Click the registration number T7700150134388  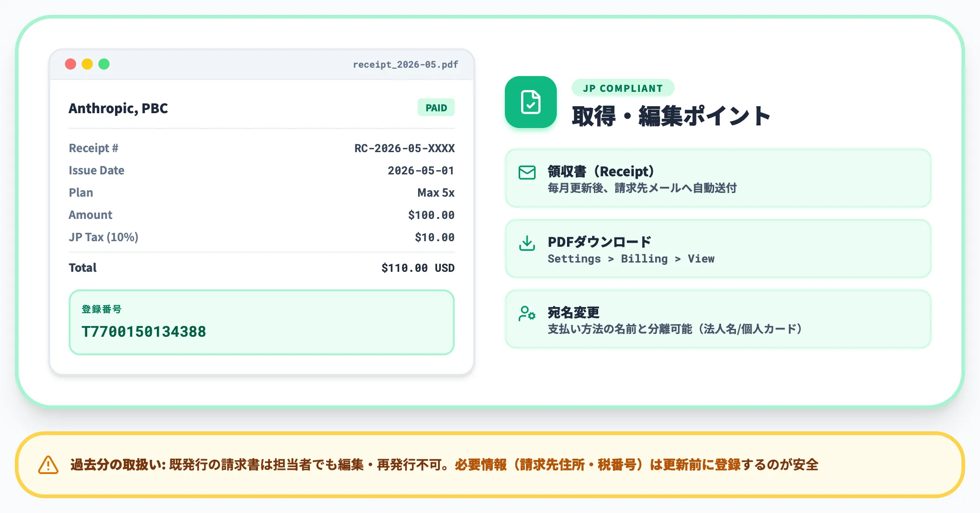[x=144, y=332]
